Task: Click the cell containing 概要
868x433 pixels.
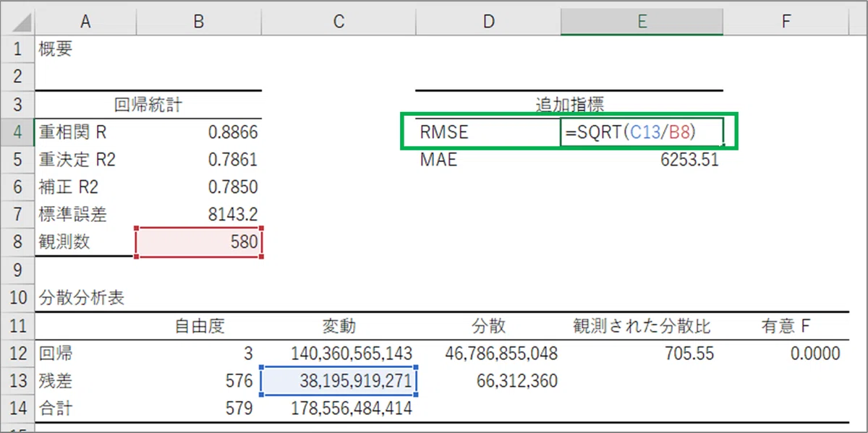Action: click(x=85, y=49)
